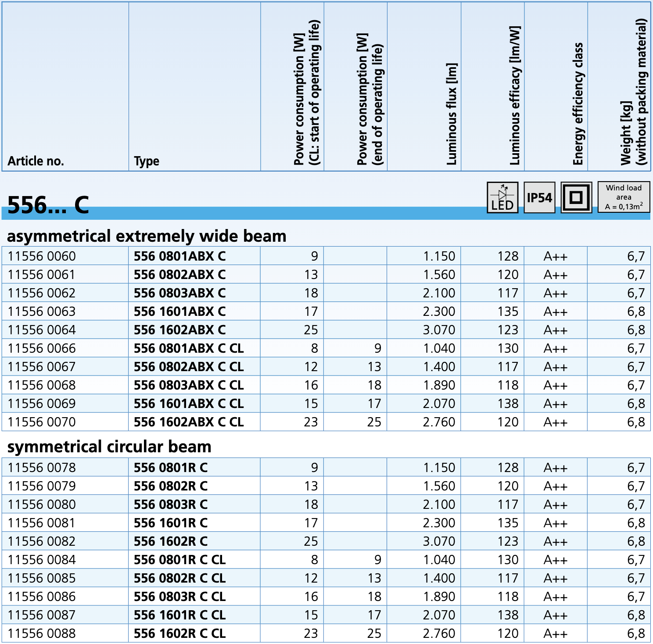
Task: Click type 556 0803R C
Action: (171, 504)
